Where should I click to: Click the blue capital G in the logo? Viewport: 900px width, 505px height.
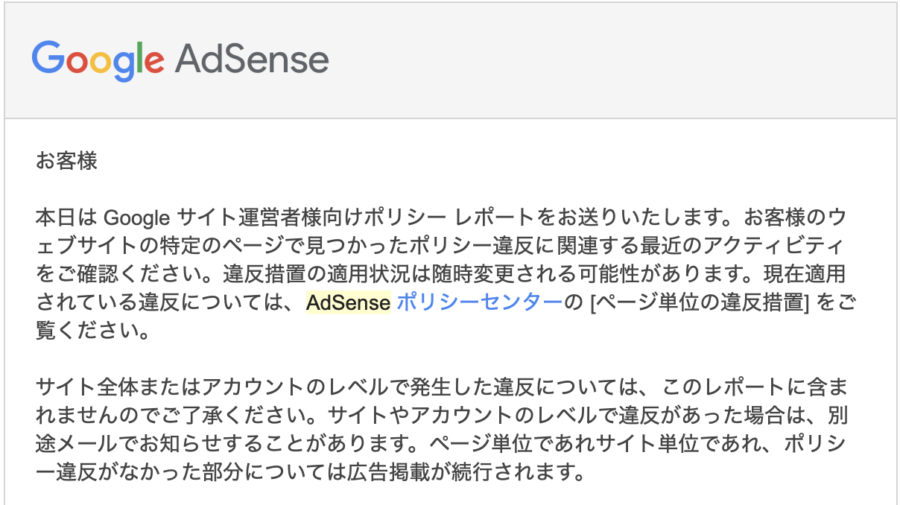pos(48,57)
